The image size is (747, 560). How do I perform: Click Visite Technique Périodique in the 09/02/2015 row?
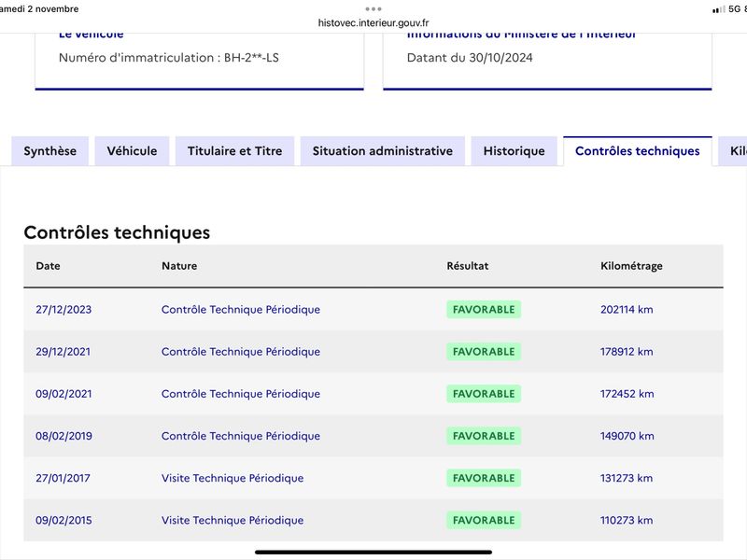pos(233,520)
